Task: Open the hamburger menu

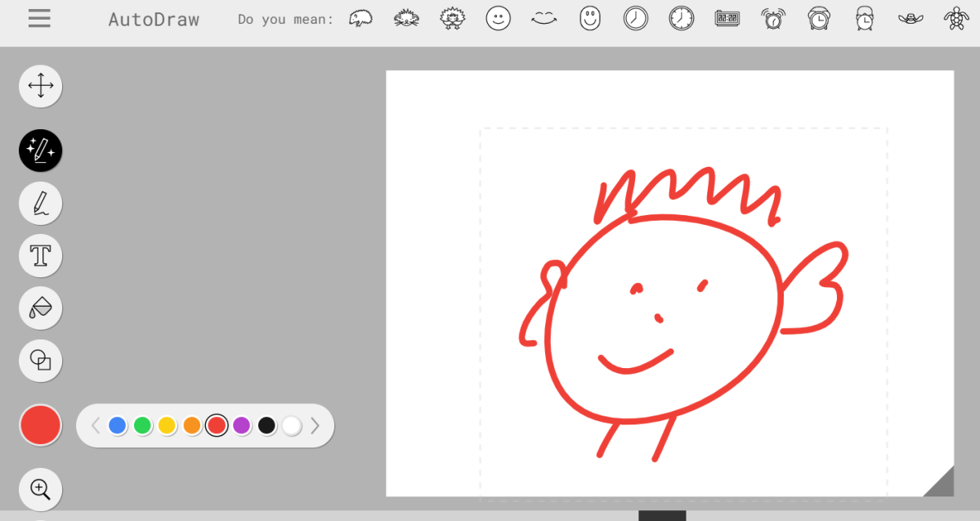Action: pos(38,19)
